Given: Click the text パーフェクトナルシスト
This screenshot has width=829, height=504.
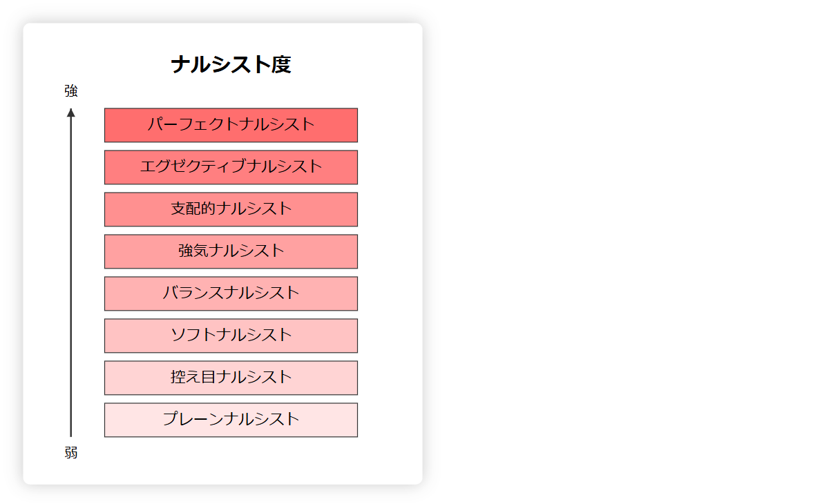Looking at the screenshot, I should 231,125.
